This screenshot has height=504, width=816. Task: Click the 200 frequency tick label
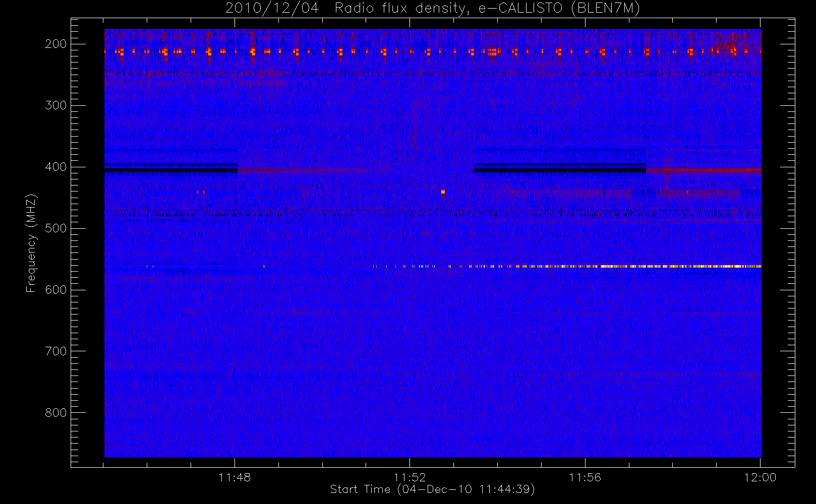point(56,44)
